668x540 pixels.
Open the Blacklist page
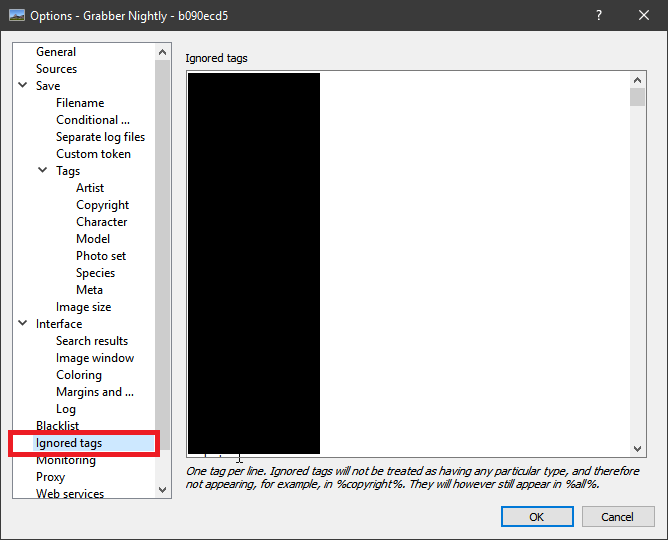[57, 426]
